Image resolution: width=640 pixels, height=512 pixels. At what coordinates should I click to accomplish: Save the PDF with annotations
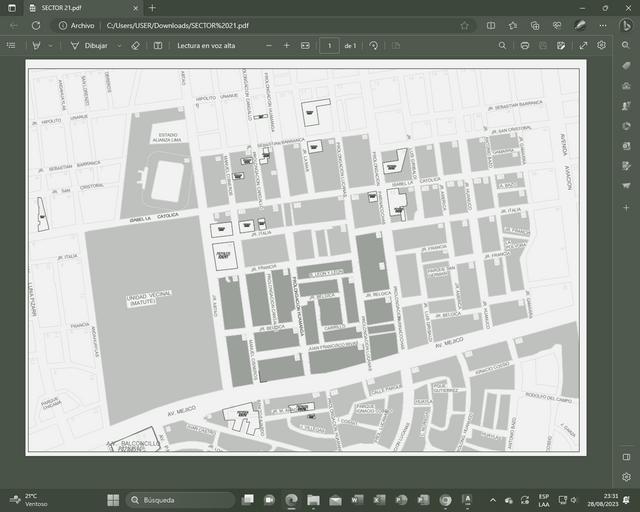pos(561,45)
